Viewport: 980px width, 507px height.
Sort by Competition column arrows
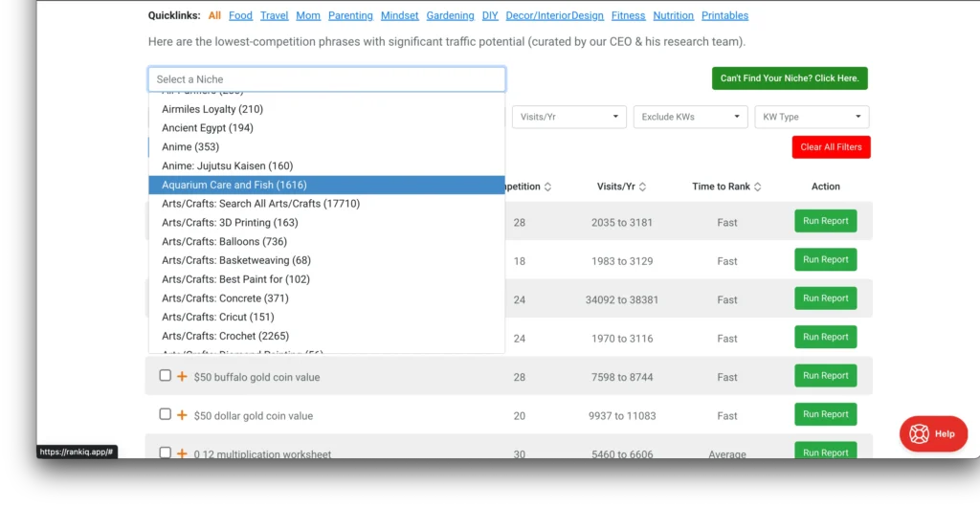click(547, 187)
